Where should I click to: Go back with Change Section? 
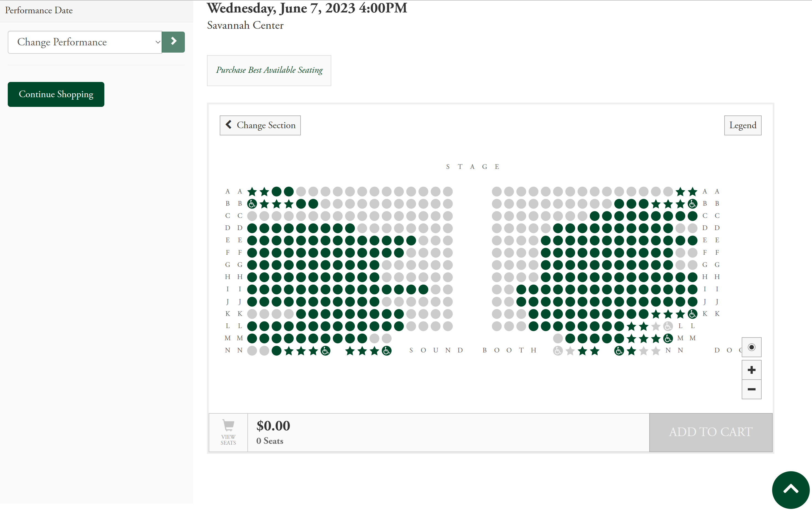260,125
